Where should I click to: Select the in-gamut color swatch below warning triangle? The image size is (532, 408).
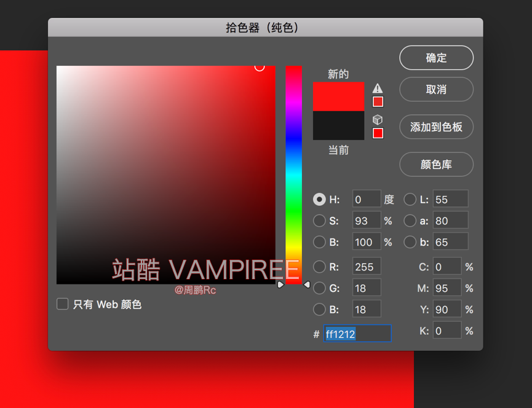pos(378,101)
